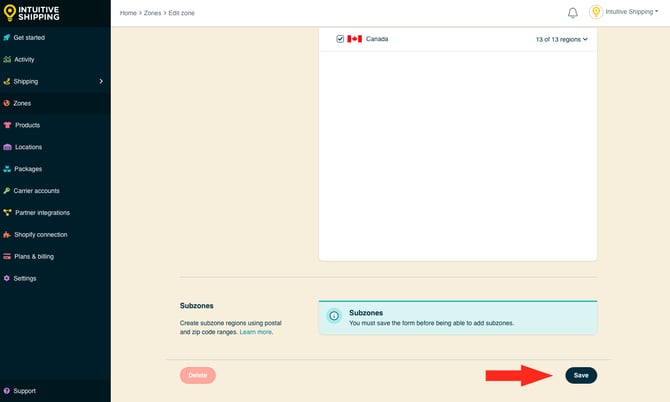Click the Get started rocket icon
670x402 pixels.
(7, 38)
